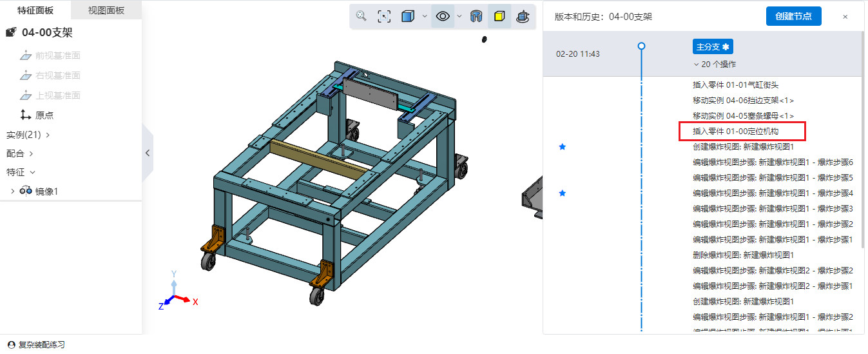Select entry 删除爆炸视图: 新建爆炸视图1

[x=743, y=255]
